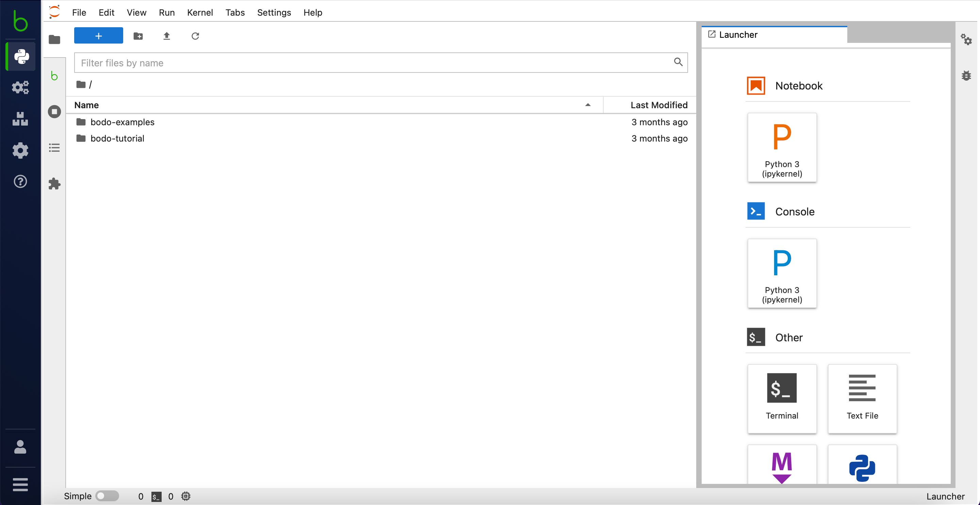Select the Bodo panel in the sidebar

pos(54,76)
